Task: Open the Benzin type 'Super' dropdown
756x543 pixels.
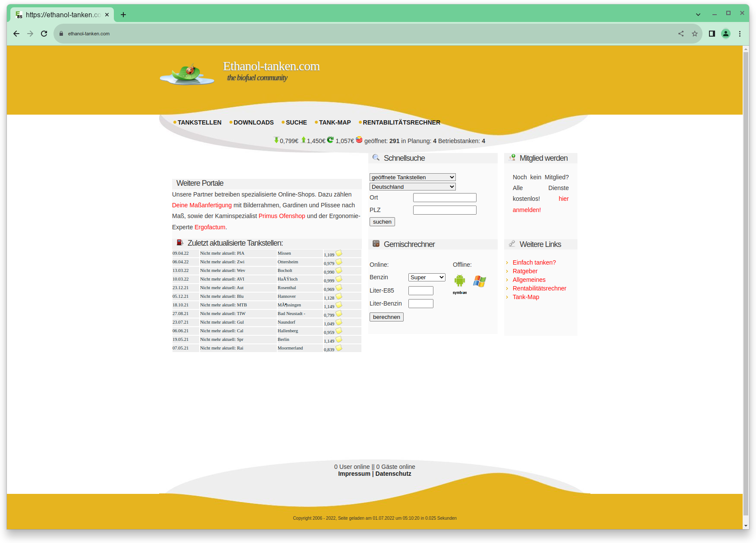Action: (x=427, y=277)
